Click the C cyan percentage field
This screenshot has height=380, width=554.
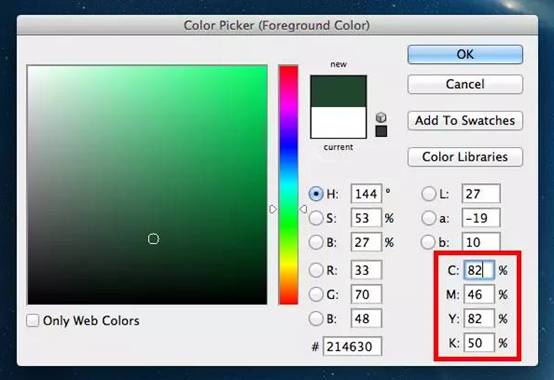pos(479,271)
